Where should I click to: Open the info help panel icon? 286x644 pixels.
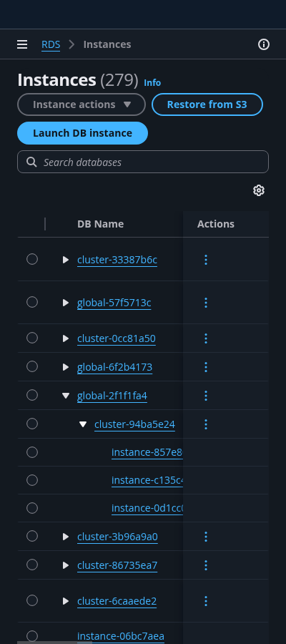(x=263, y=44)
